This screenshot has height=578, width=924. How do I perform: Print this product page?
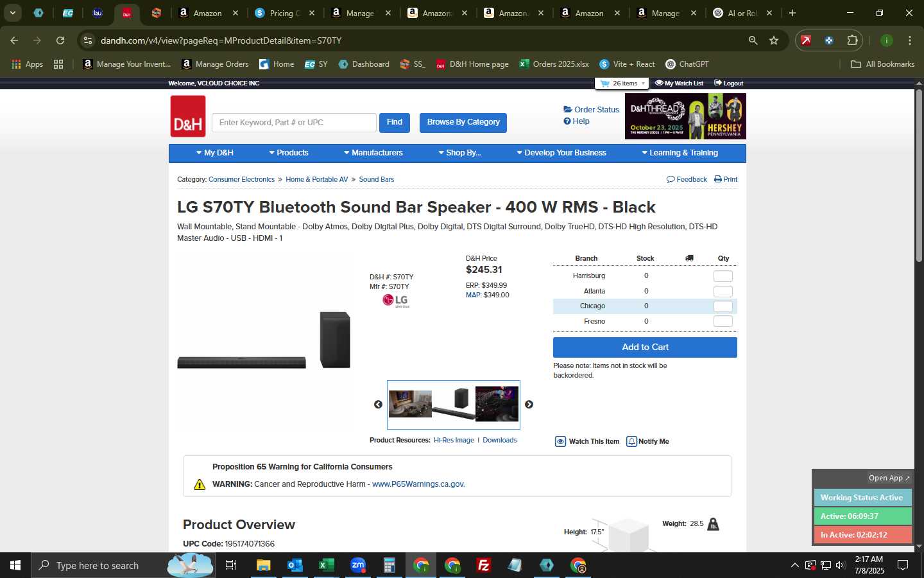point(726,180)
